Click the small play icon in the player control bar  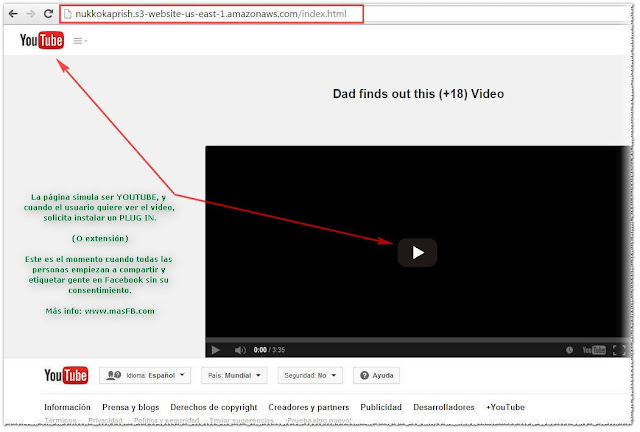coord(216,350)
